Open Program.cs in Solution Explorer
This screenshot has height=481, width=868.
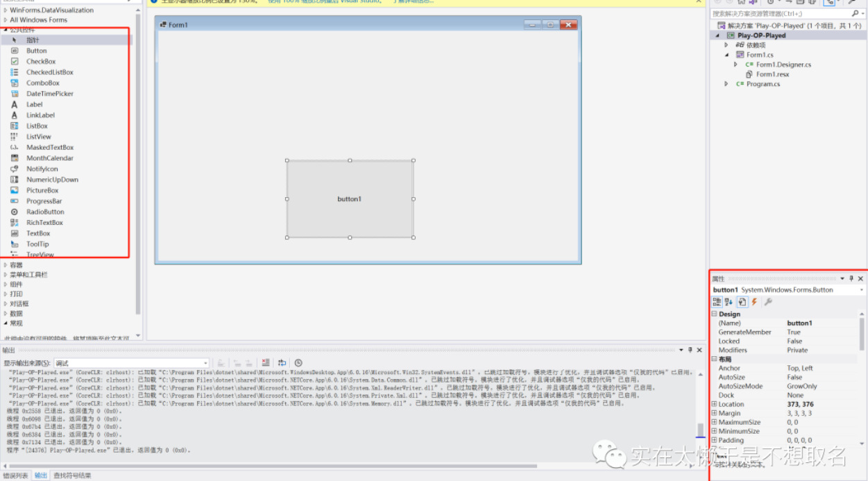pos(763,84)
